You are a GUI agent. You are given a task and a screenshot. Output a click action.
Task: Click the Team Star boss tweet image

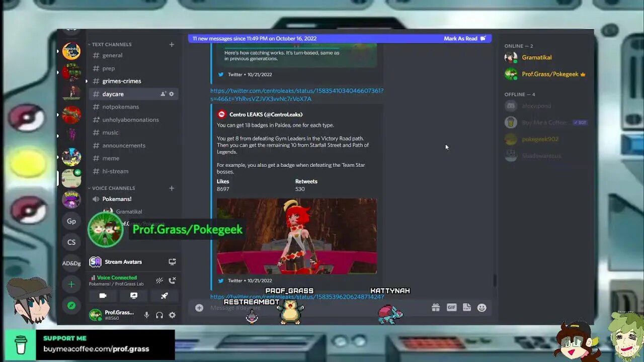[x=297, y=236]
